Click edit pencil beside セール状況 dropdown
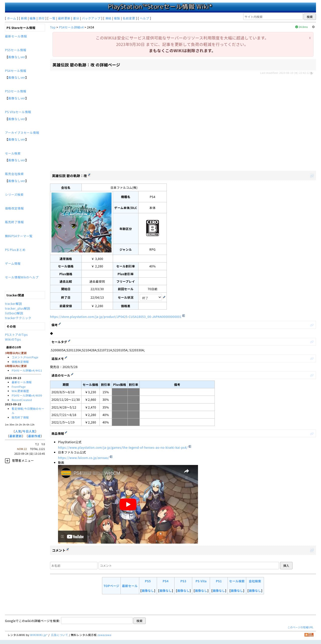The image size is (321, 644). (x=164, y=297)
